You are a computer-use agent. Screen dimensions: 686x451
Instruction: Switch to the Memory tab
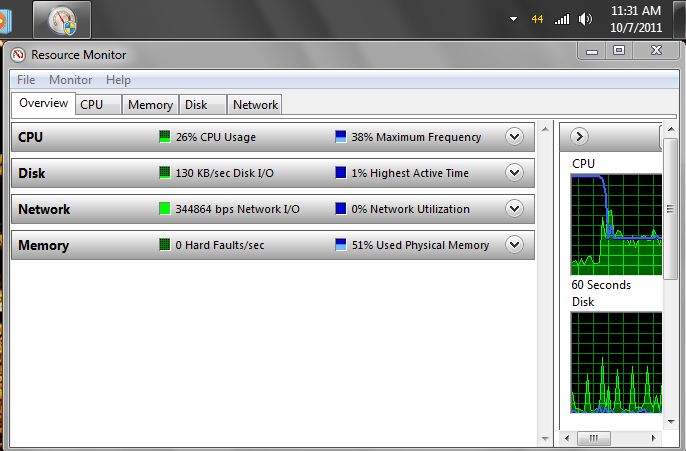coord(150,105)
